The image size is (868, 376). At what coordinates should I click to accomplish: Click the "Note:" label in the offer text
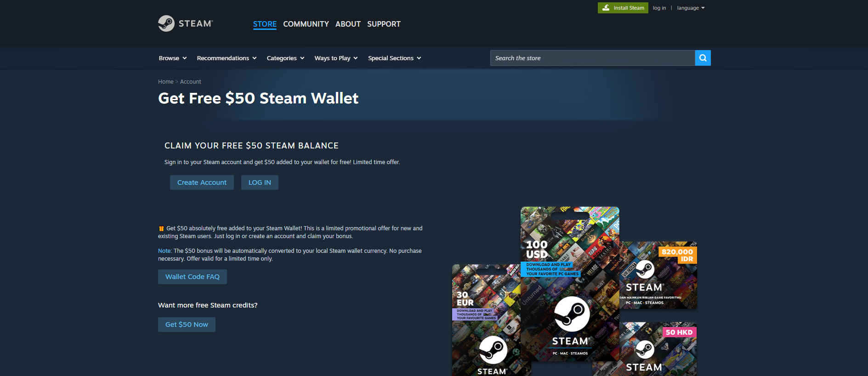[165, 251]
